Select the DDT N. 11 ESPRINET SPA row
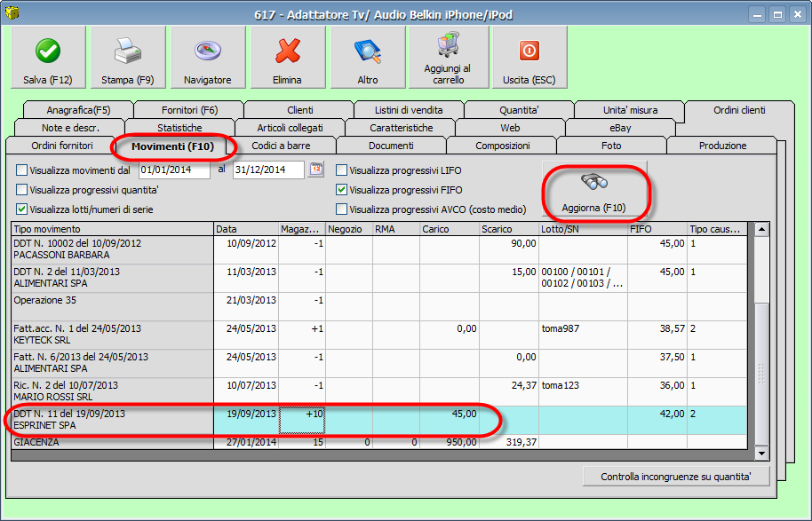The height and width of the screenshot is (521, 812). click(x=111, y=420)
